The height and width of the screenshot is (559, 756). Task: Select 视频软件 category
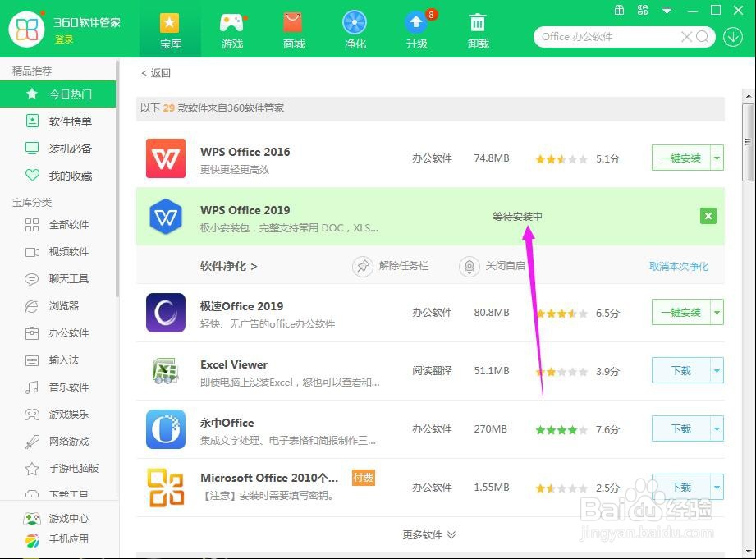tap(57, 251)
